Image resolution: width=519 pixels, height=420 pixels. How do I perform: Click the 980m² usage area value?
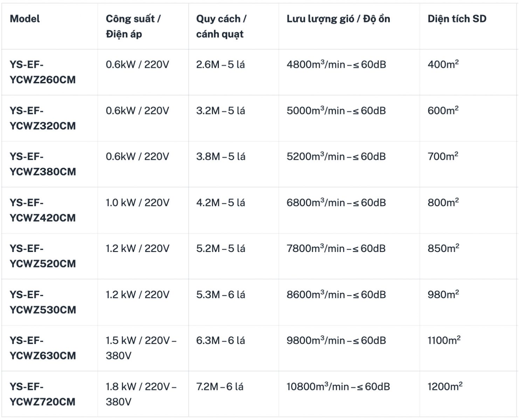[443, 294]
